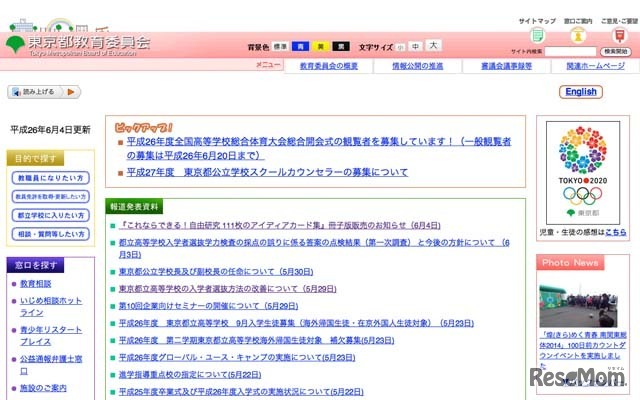Open the いじめ相談ホットライン link
The image size is (640, 400).
pyautogui.click(x=51, y=307)
